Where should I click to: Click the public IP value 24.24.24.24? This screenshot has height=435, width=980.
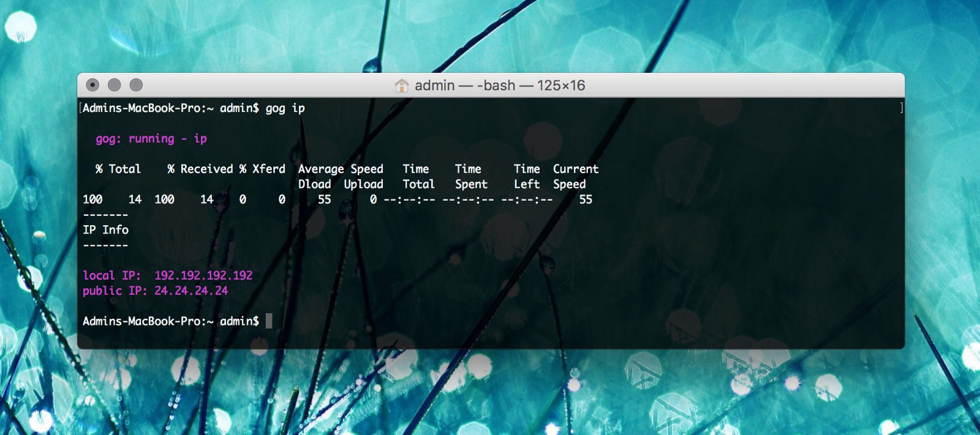click(191, 291)
